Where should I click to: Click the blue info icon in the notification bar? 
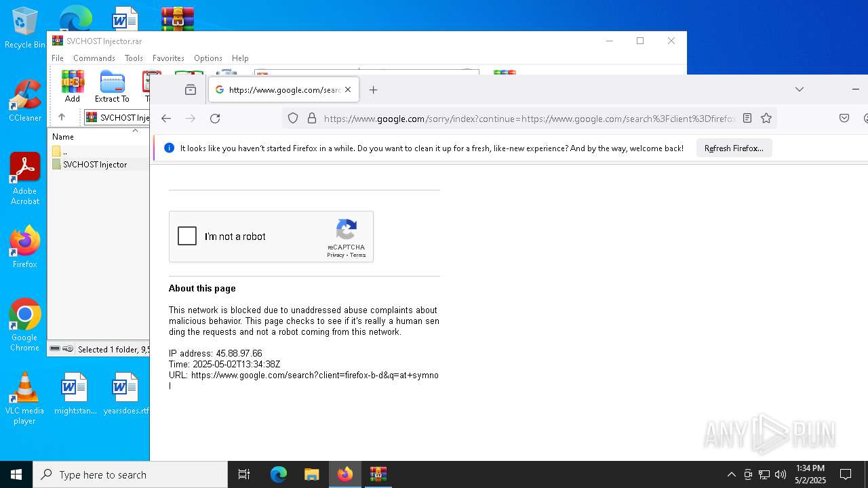tap(170, 148)
